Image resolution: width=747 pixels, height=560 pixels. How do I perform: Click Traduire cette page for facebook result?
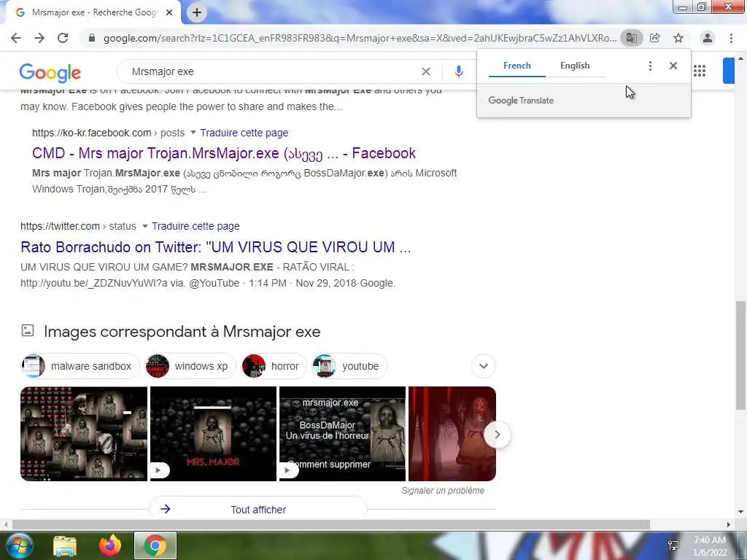tap(244, 133)
